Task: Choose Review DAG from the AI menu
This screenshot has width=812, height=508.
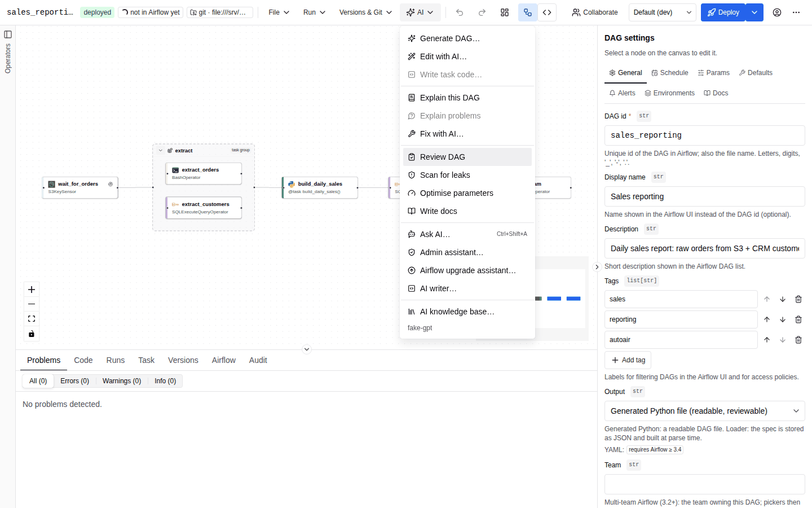Action: coord(467,157)
